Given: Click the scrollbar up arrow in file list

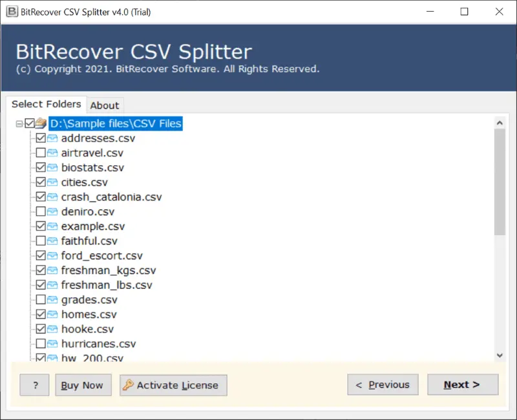Looking at the screenshot, I should 500,122.
